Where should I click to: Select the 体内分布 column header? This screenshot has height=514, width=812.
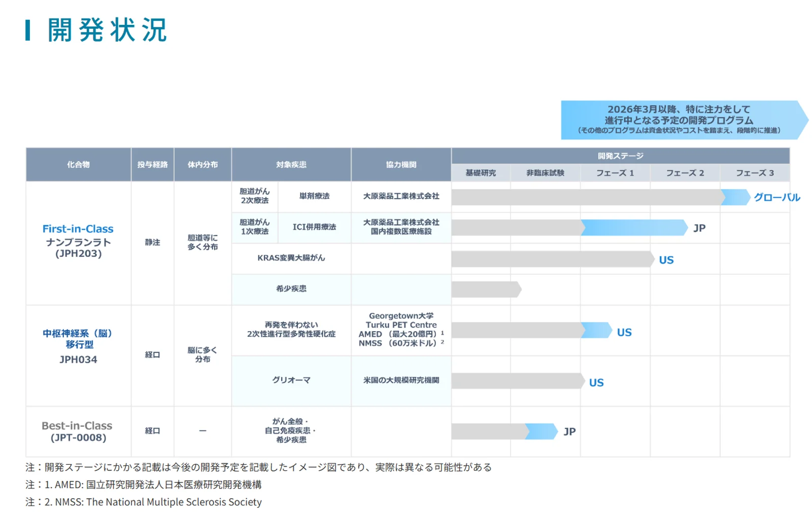[x=202, y=165]
